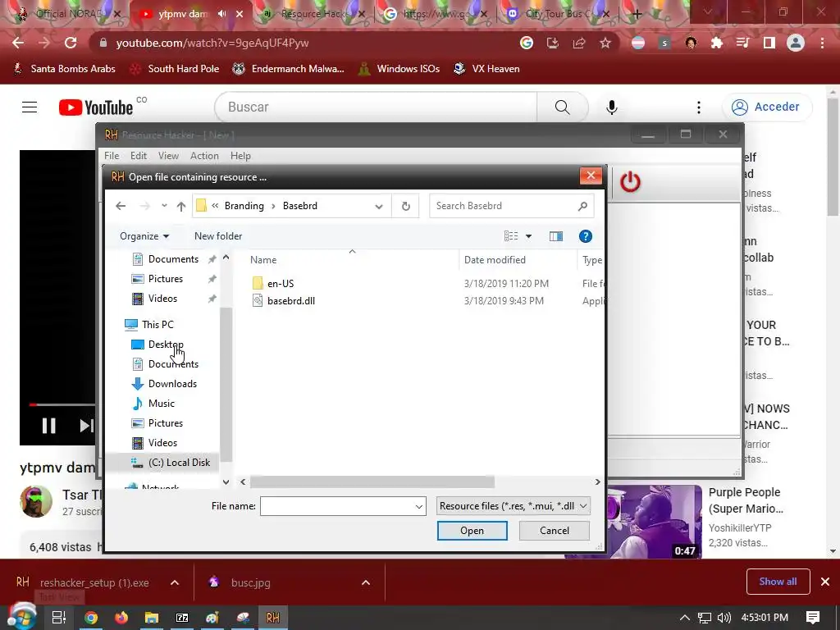Show hidden system tray icons

(x=685, y=618)
